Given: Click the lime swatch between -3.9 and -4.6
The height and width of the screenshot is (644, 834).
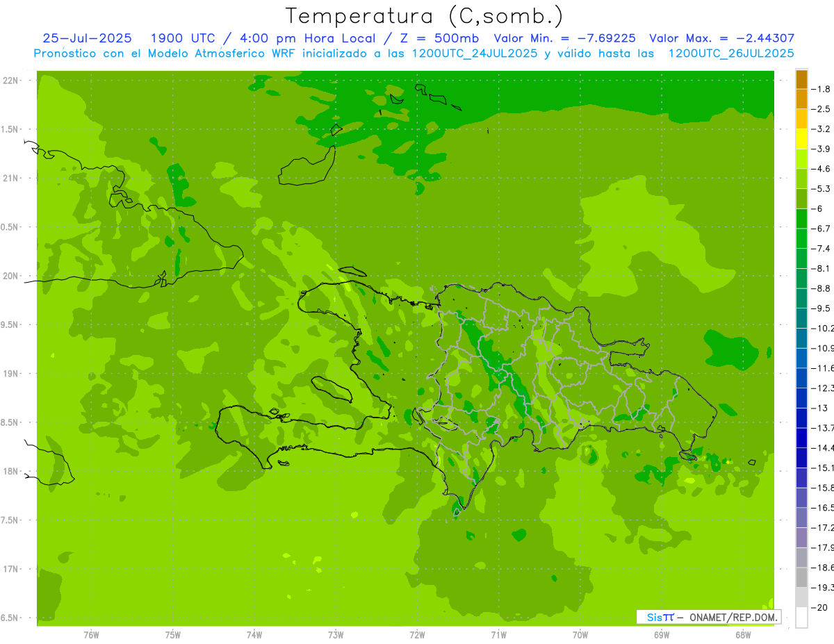Looking at the screenshot, I should point(801,159).
